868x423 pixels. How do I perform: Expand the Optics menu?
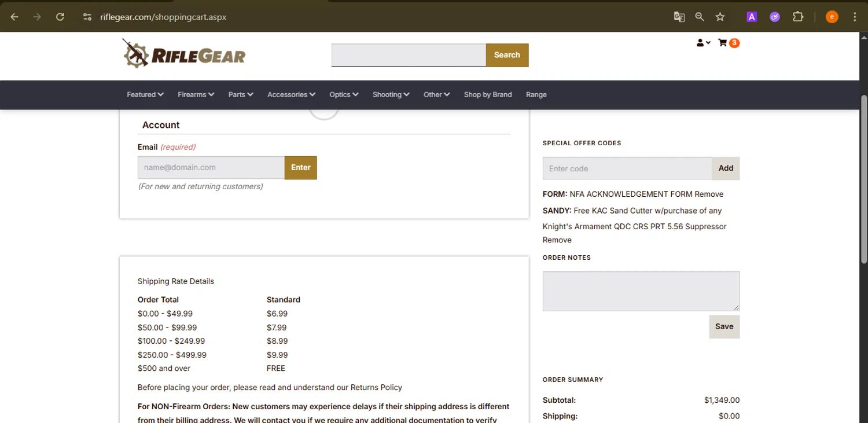[x=344, y=94]
